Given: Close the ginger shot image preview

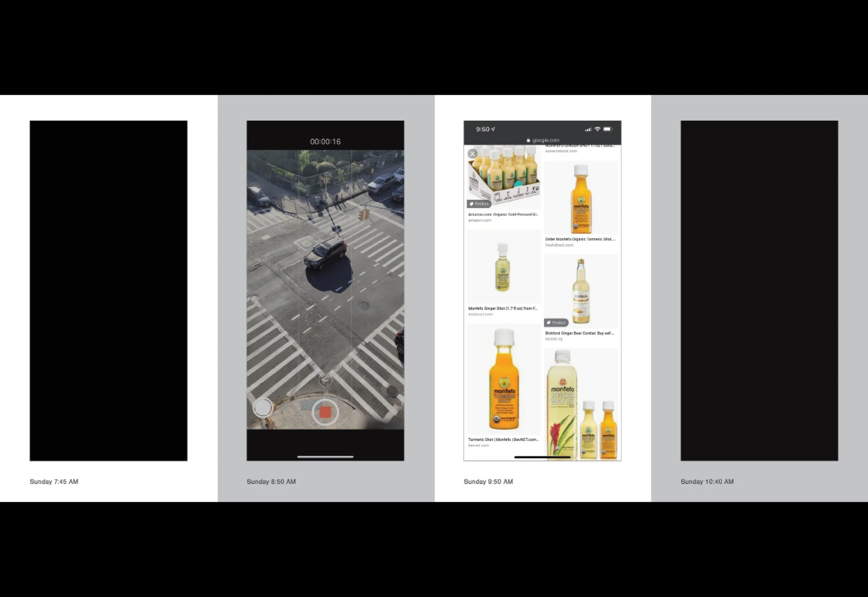Looking at the screenshot, I should click(472, 154).
